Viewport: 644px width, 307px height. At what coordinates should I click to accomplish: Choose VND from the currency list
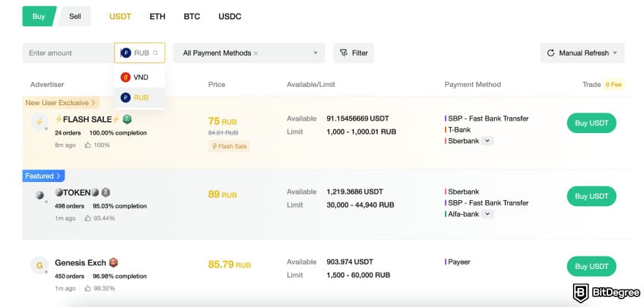(140, 77)
